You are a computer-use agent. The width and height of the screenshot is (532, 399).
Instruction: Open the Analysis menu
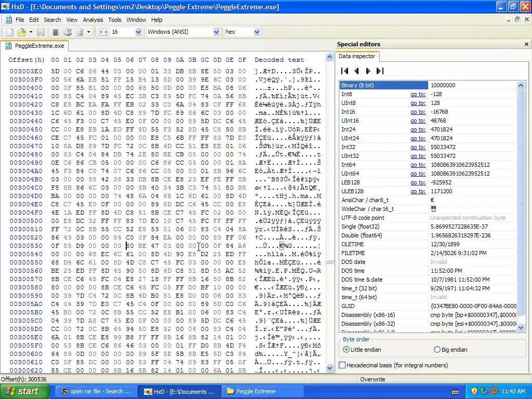[x=92, y=20]
